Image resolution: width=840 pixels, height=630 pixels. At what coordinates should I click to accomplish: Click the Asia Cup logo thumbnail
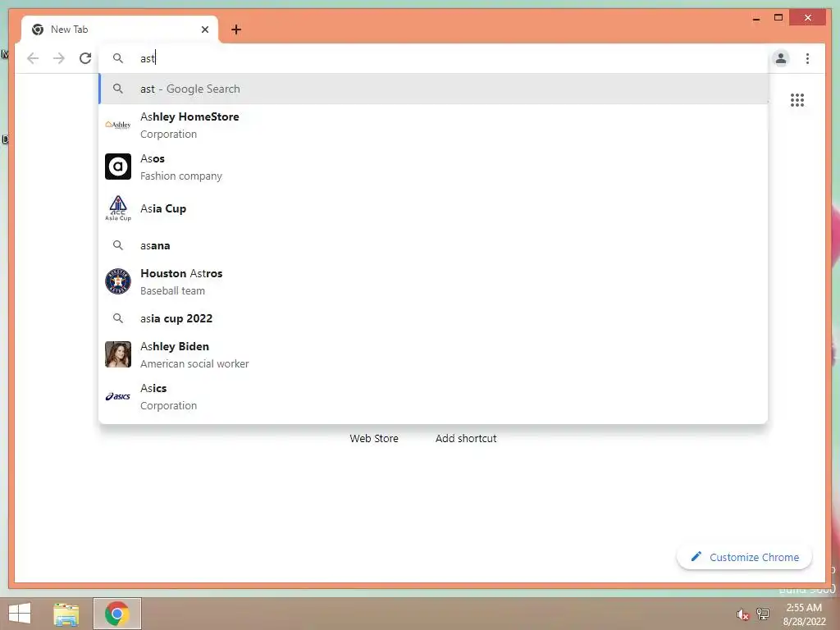pyautogui.click(x=118, y=208)
